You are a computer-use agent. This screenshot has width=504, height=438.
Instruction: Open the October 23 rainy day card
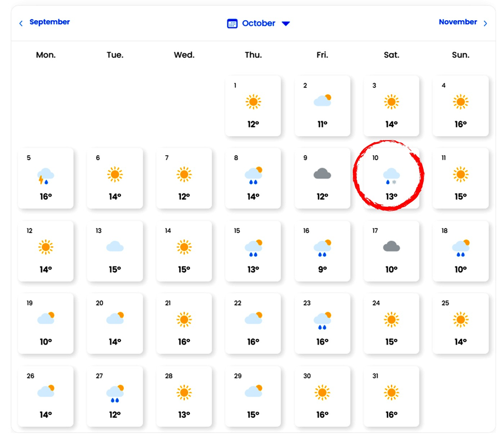[322, 324]
